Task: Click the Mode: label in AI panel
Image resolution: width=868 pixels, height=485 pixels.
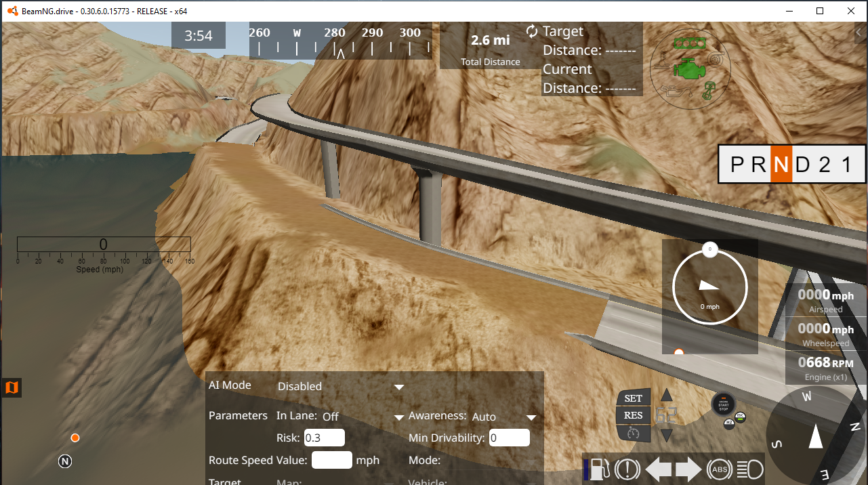Action: (x=425, y=460)
